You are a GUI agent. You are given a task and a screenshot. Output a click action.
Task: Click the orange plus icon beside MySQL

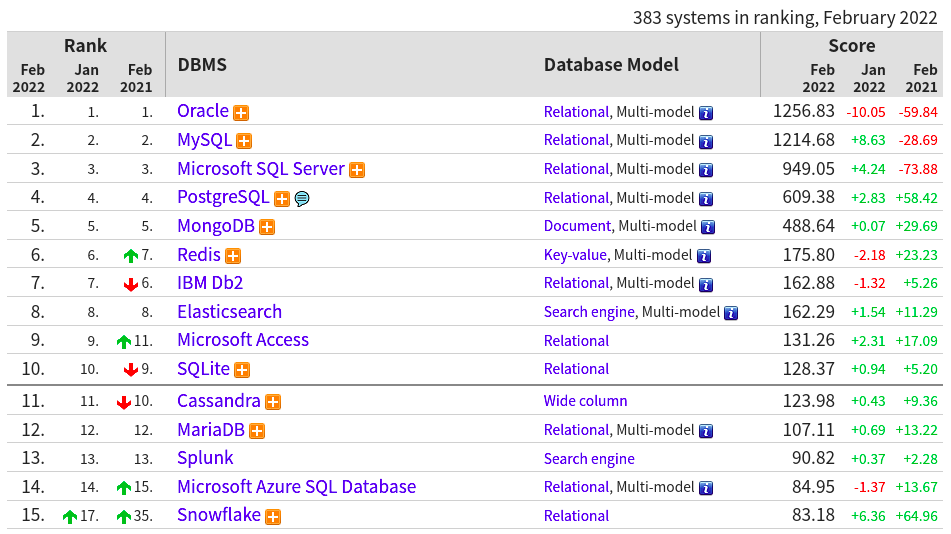[x=244, y=141]
